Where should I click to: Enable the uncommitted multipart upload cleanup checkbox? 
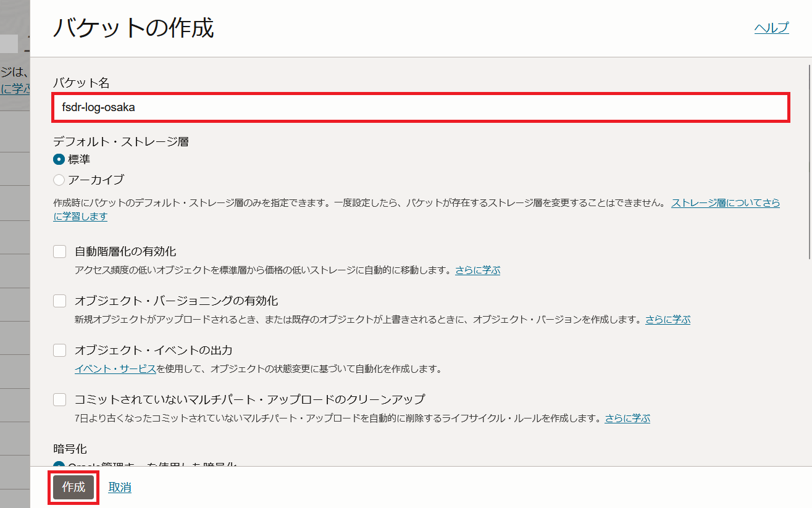59,399
